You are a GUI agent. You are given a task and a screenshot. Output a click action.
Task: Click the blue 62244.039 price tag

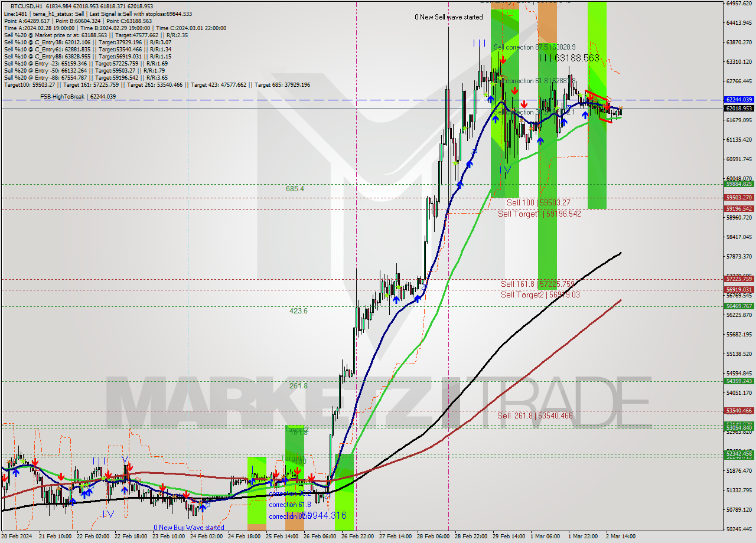(739, 99)
